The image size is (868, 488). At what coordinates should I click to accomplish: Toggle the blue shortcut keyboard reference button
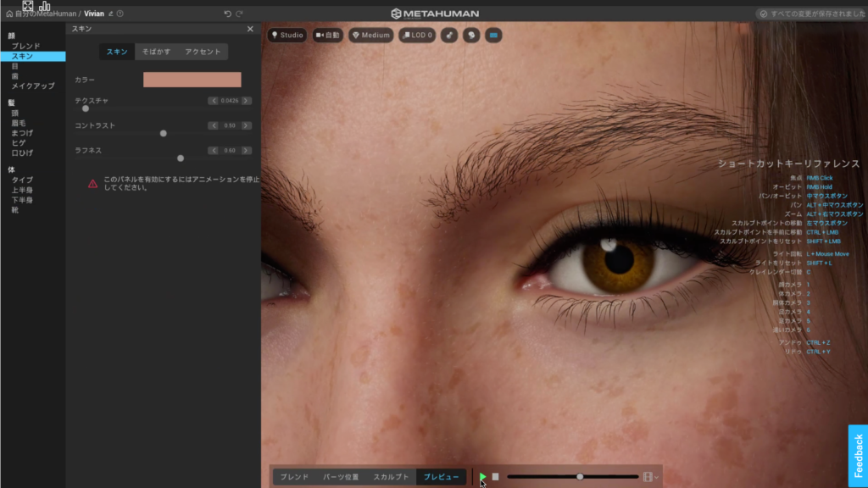[x=493, y=36]
